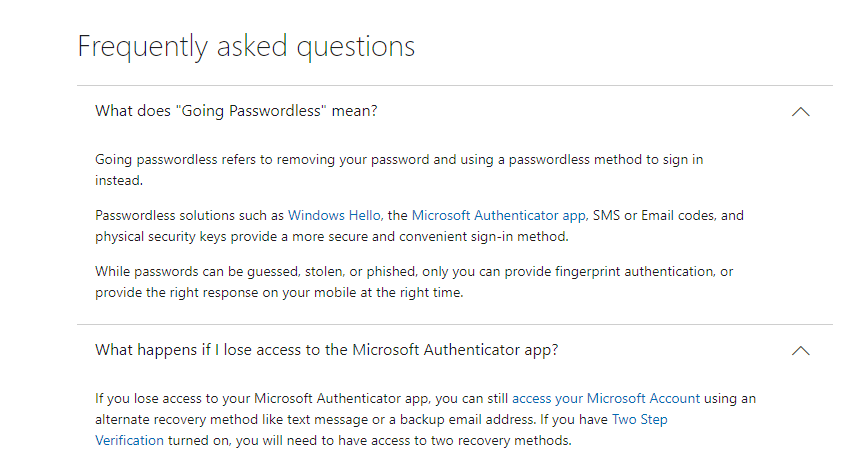Collapse the "Going Passwordless" answer using its chevron
The width and height of the screenshot is (848, 469).
coord(800,112)
